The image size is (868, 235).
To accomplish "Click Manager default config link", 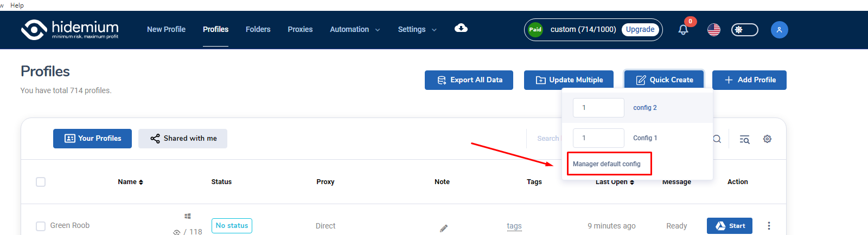I will click(x=607, y=164).
